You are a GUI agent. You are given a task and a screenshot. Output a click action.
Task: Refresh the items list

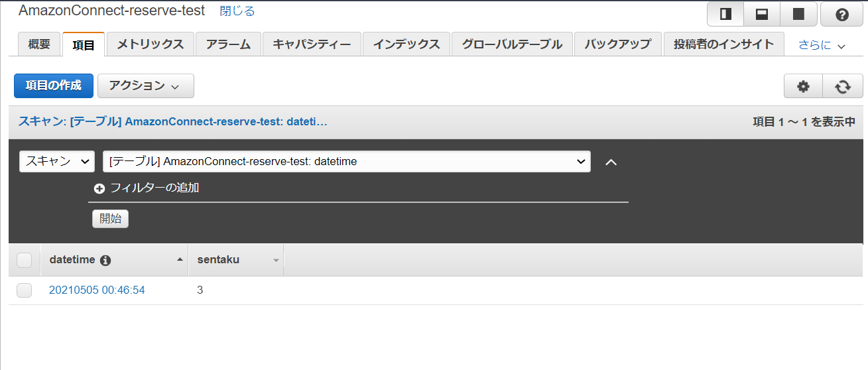coord(843,86)
